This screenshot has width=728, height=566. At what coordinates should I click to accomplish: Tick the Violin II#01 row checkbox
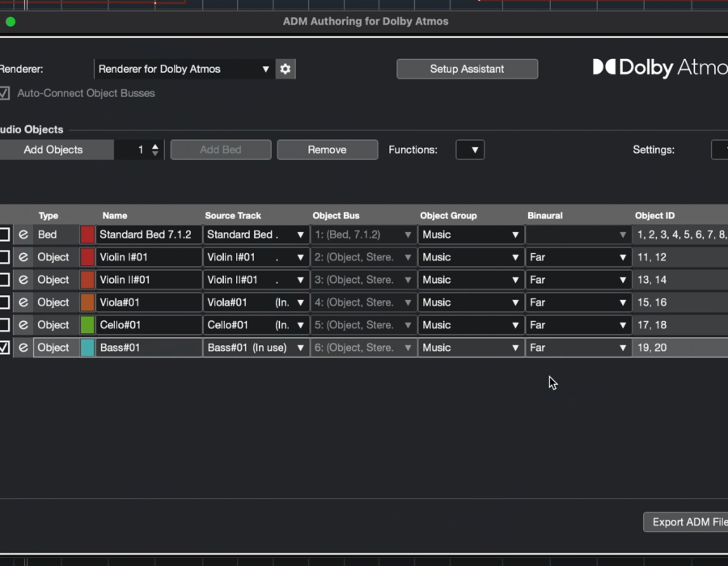[4, 280]
